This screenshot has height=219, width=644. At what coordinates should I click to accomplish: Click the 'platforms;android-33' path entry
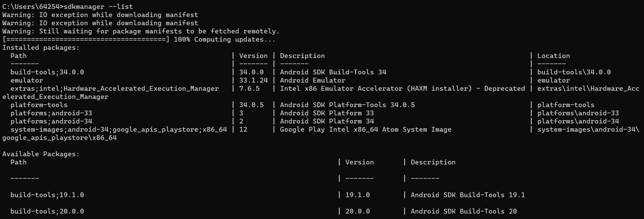click(51, 113)
